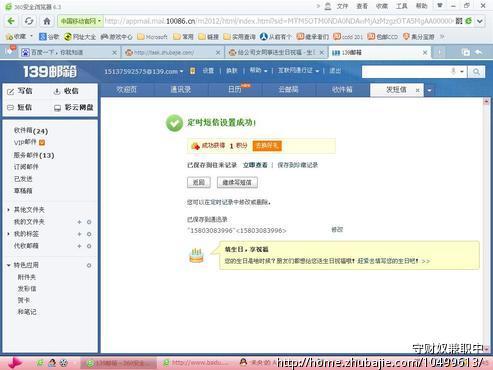Open 收件箱(24) in the sidebar
The height and width of the screenshot is (370, 493).
click(x=31, y=131)
